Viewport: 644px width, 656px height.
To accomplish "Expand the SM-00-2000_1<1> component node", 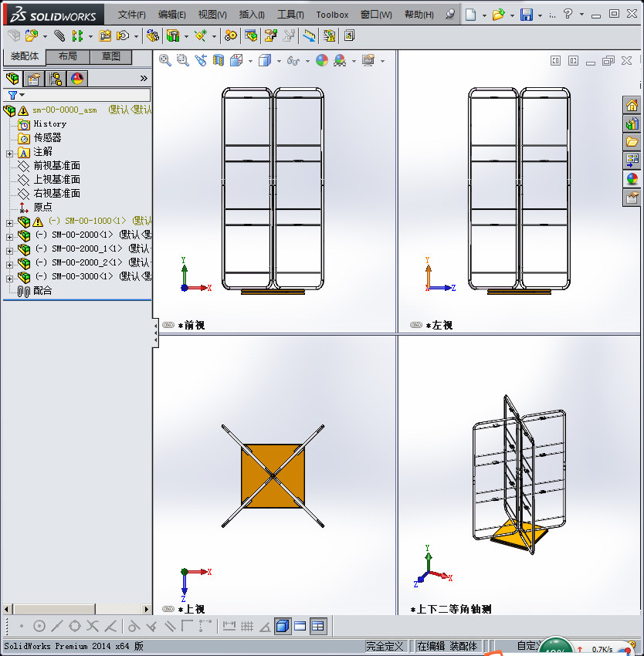I will pos(9,251).
